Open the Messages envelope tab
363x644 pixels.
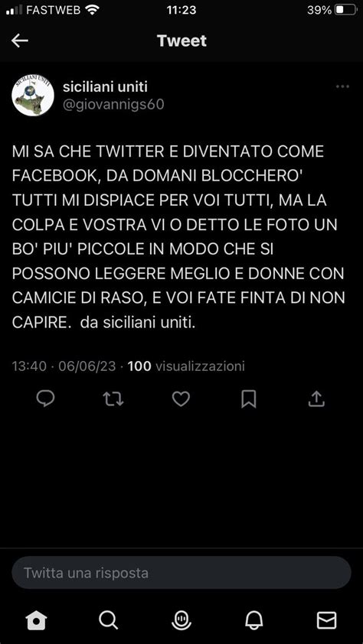click(326, 620)
